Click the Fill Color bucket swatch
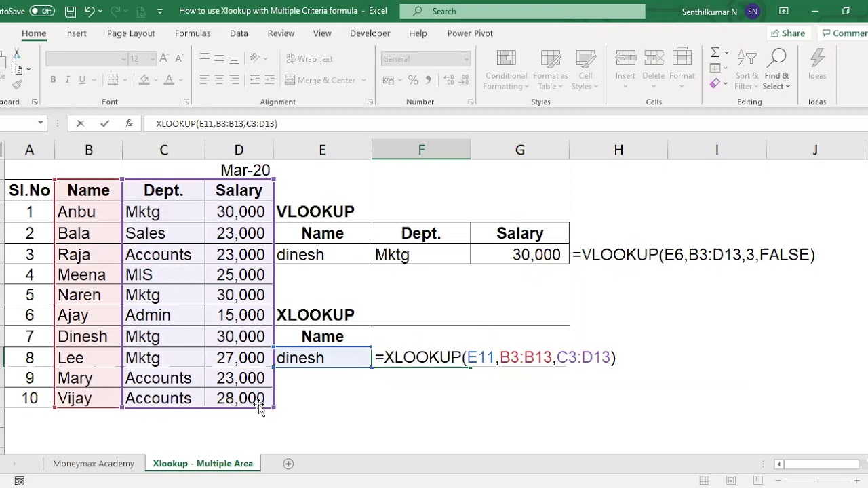Screen dimensions: 868x488 (144, 80)
